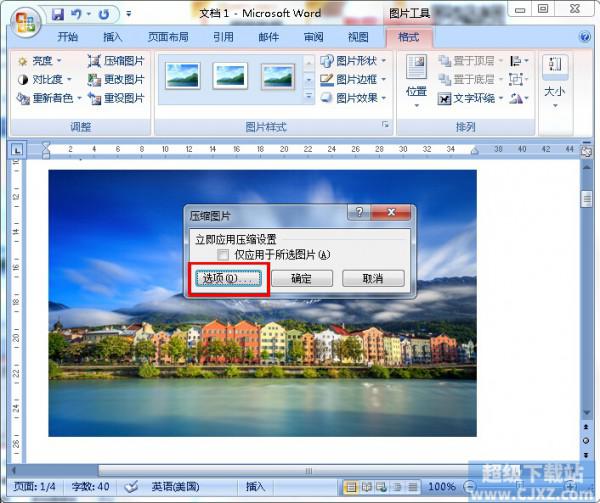This screenshot has width=600, height=503.
Task: Open the Mailings (邮件) tab
Action: point(269,37)
